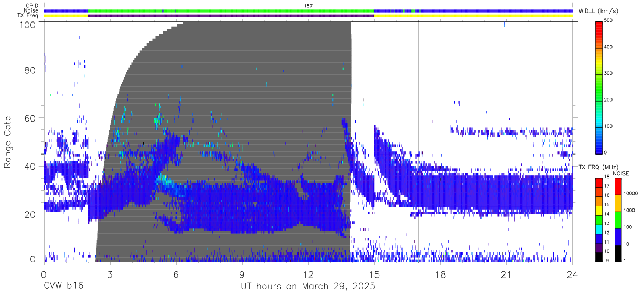Screen dimensions: 644x297
Task: Click the "WID⊥ (km/s)" colorbar title
Action: coord(599,10)
